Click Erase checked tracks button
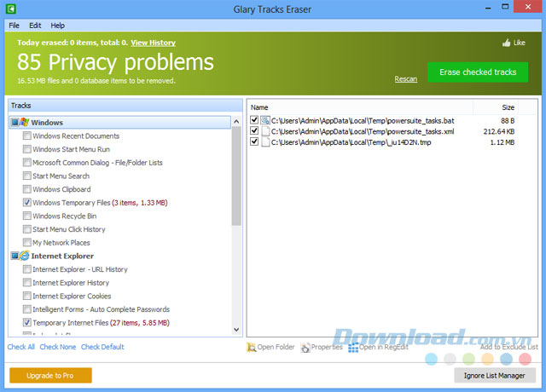 click(478, 72)
